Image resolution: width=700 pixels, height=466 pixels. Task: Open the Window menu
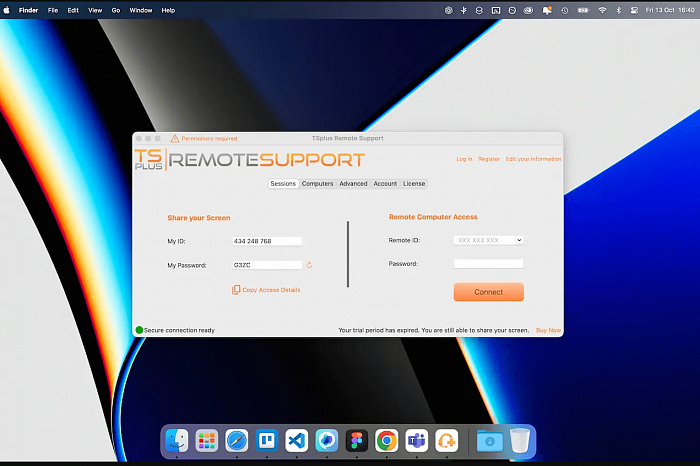141,10
